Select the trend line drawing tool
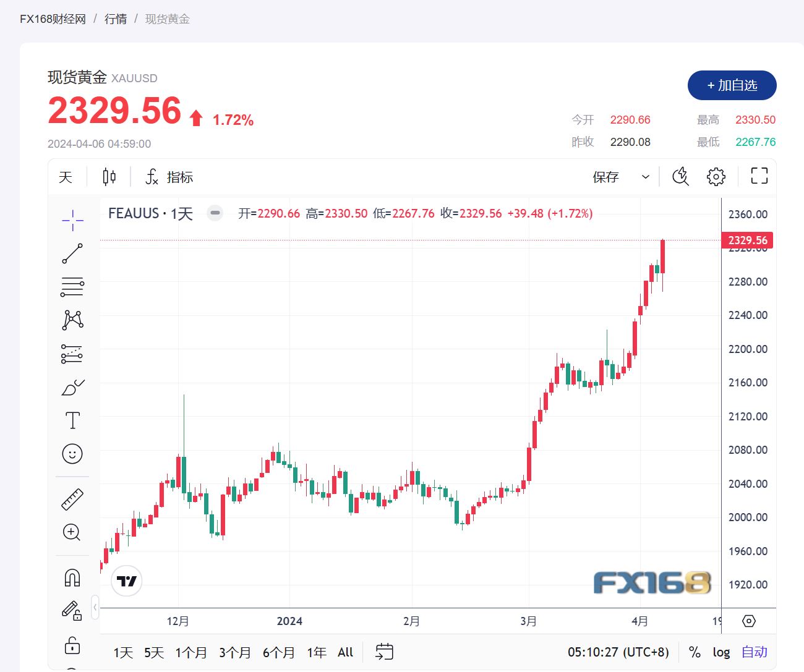The height and width of the screenshot is (672, 804). point(72,253)
